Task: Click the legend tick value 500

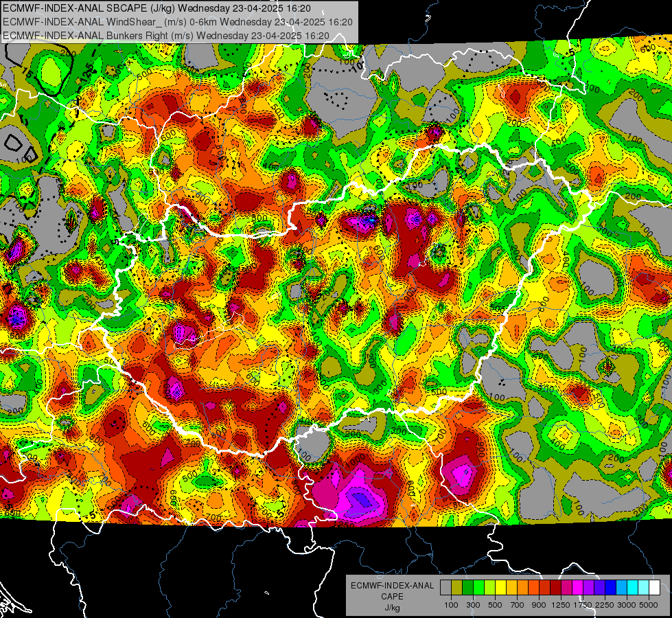Action: [495, 605]
